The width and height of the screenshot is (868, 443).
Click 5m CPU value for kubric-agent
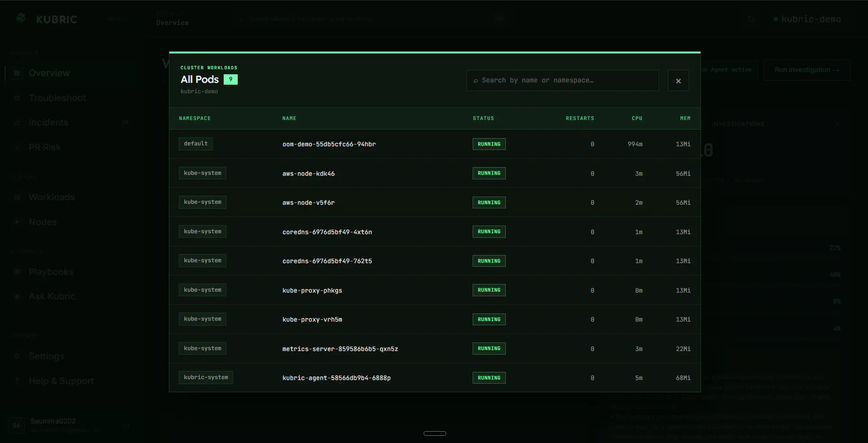[638, 378]
